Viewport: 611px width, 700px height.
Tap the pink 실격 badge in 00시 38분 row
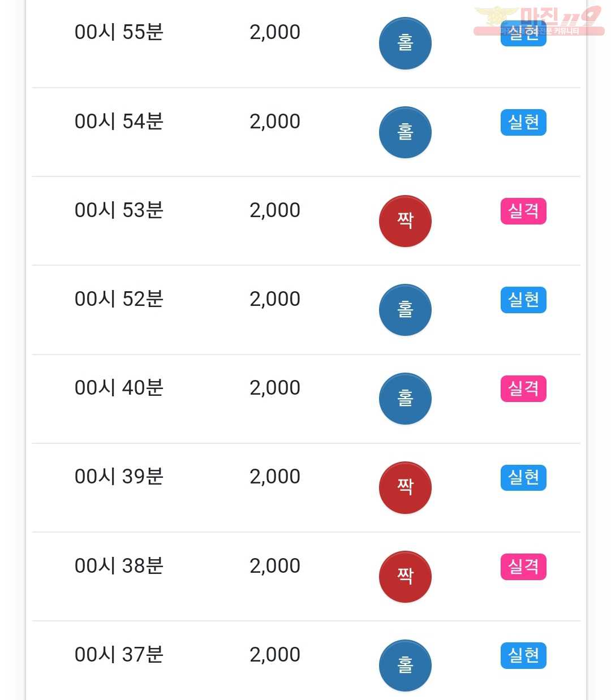523,567
